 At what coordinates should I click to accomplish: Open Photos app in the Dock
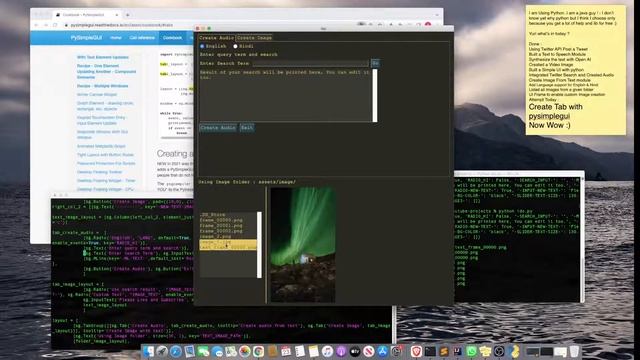pos(244,351)
